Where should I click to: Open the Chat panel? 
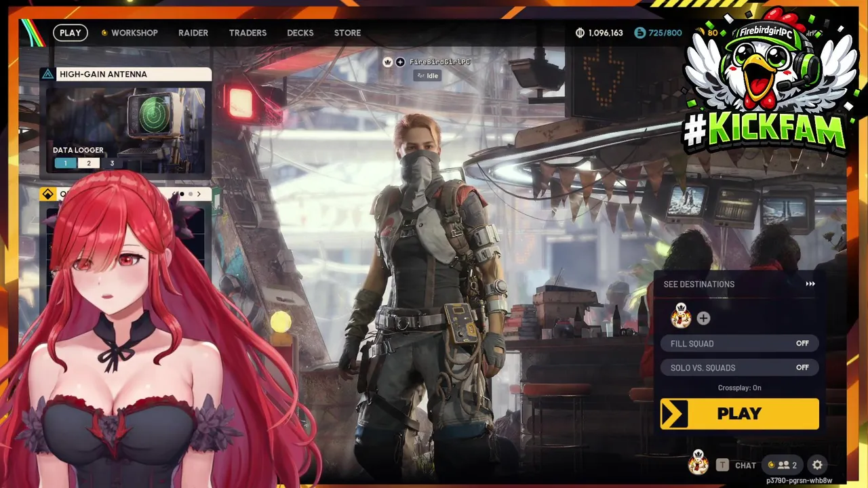point(745,466)
